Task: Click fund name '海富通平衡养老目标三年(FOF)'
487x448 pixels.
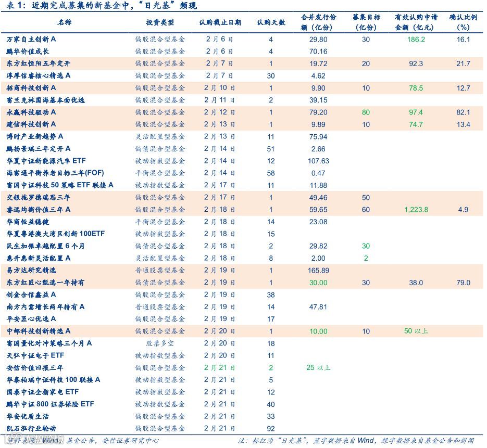Action: pos(55,173)
